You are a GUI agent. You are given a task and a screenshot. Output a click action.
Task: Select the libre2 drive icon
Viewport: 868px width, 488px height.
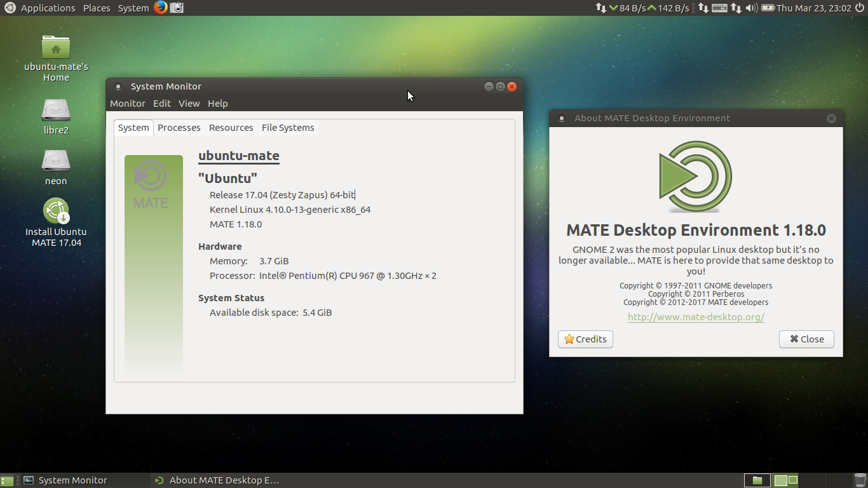(56, 116)
